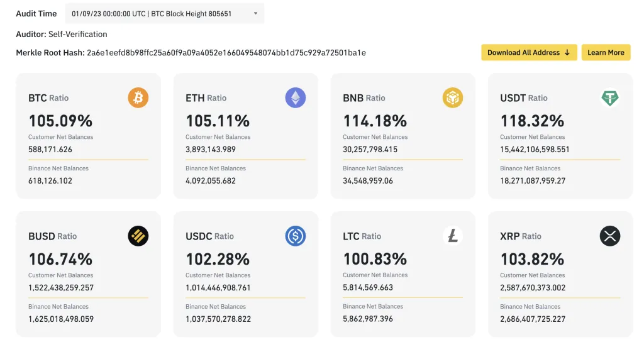This screenshot has width=644, height=347.
Task: Click the Audit Time dropdown arrow
Action: pos(255,14)
